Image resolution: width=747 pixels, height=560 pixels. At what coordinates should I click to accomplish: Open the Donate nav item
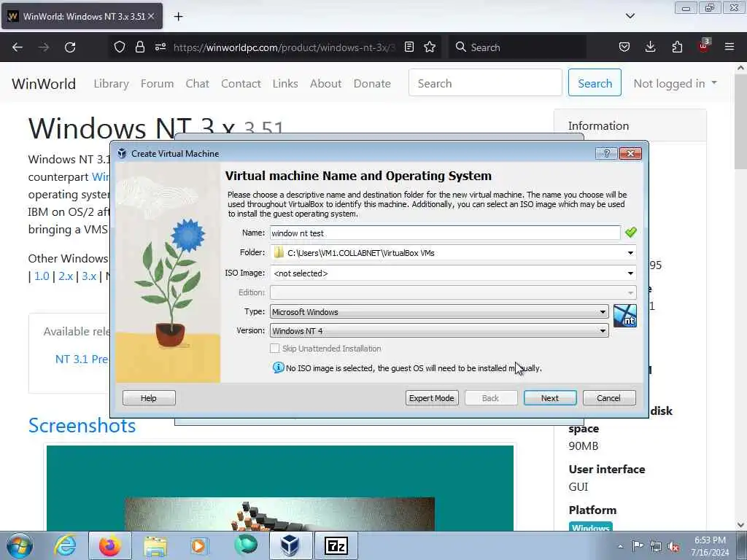coord(372,83)
